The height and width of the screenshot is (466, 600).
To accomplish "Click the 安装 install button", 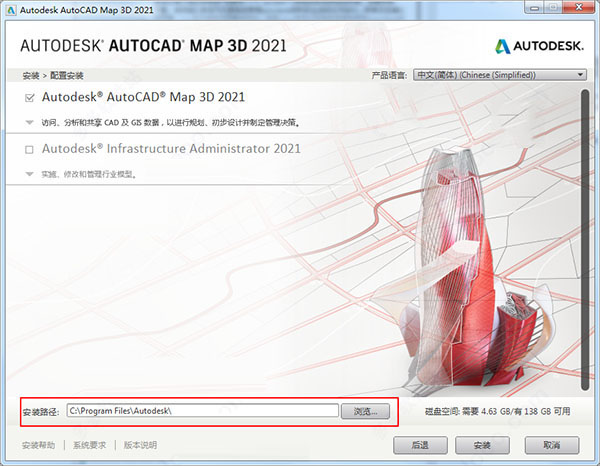I will [482, 445].
